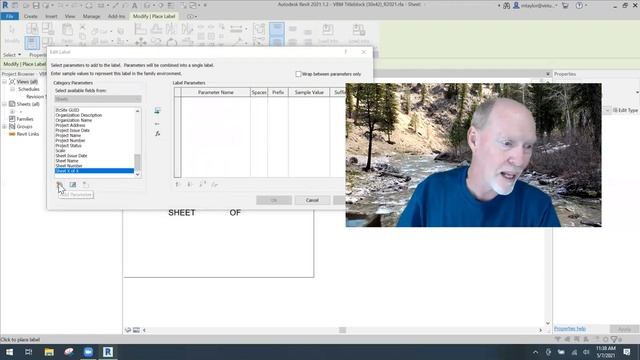Viewport: 640px width, 360px height.
Task: Click the delete parameter icon below list
Action: (85, 184)
